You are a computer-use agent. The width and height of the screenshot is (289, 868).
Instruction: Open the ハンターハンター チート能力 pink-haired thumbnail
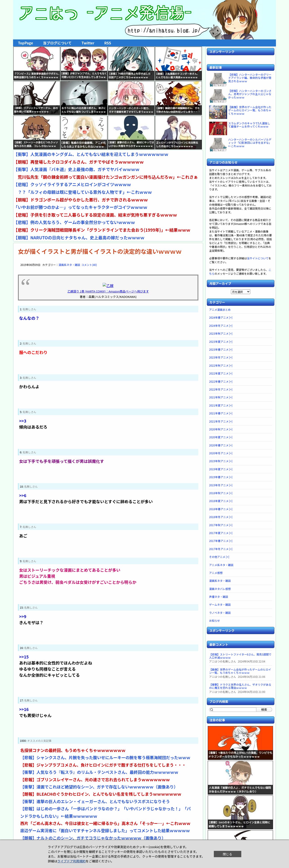(131, 98)
